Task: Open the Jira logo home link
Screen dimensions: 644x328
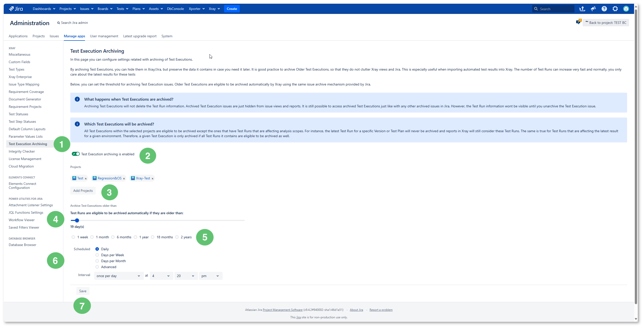Action: pyautogui.click(x=16, y=9)
